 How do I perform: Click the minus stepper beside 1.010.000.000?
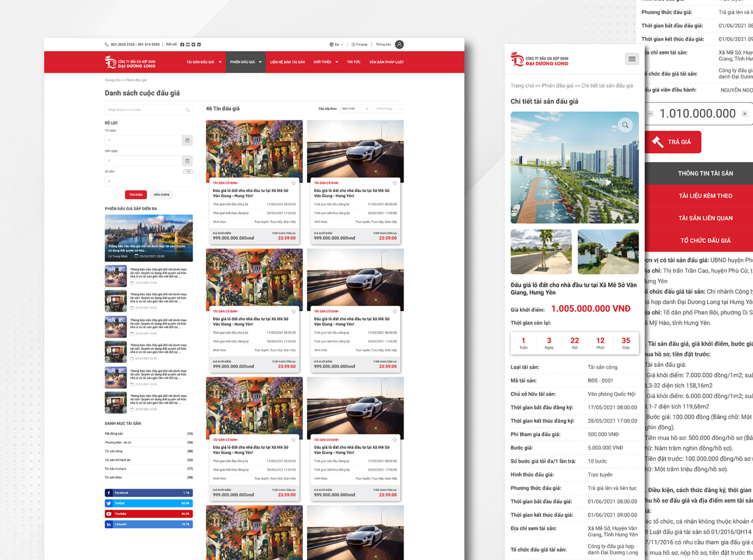click(651, 113)
